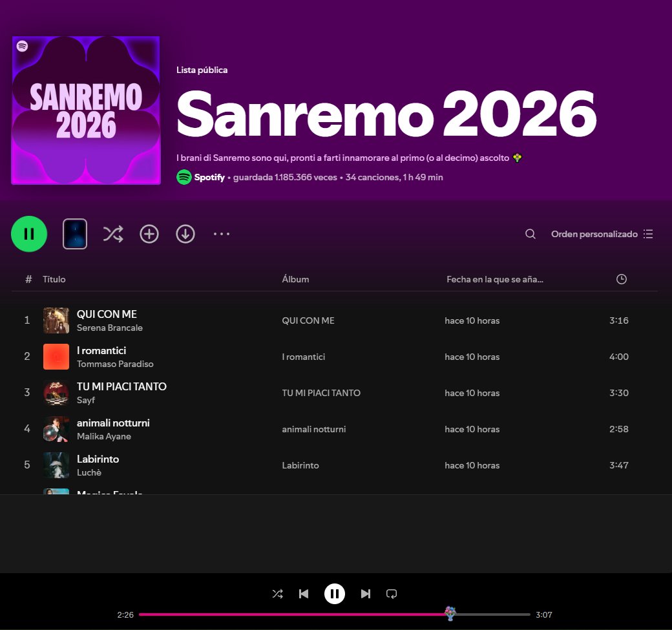
Task: Pause the playlist with the green button
Action: [x=29, y=234]
